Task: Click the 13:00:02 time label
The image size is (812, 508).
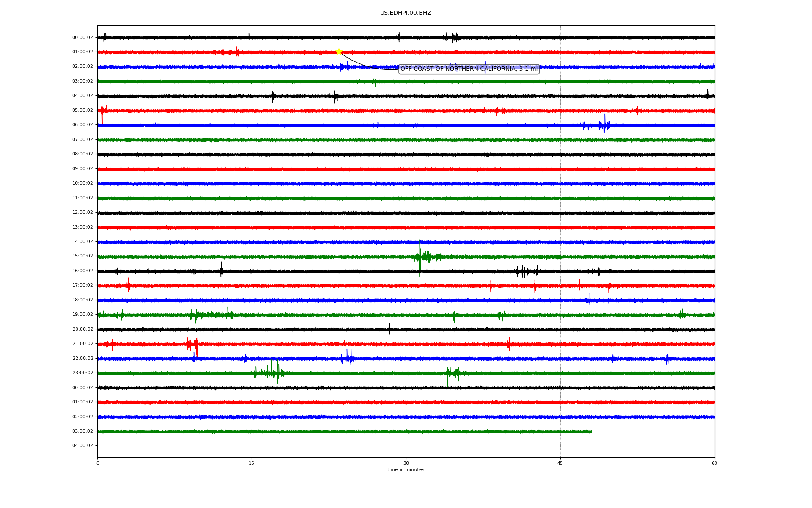Action: pos(82,227)
